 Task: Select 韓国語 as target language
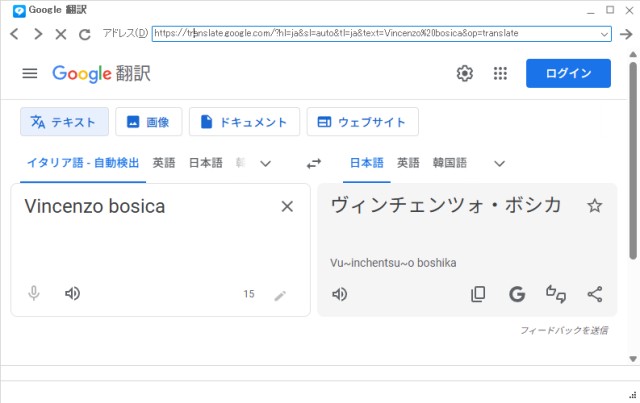click(450, 163)
